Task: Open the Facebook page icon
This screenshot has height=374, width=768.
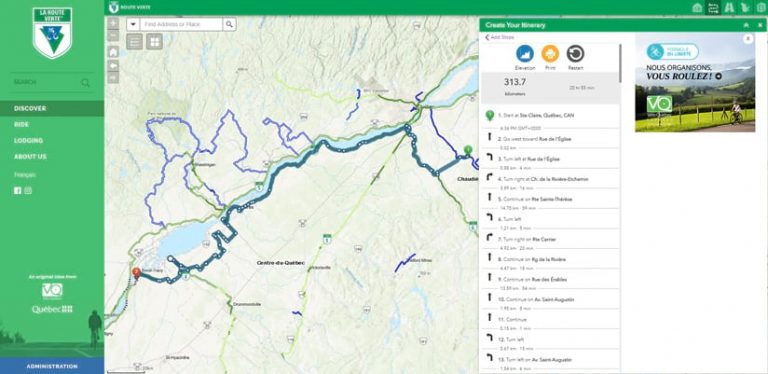Action: (18, 191)
